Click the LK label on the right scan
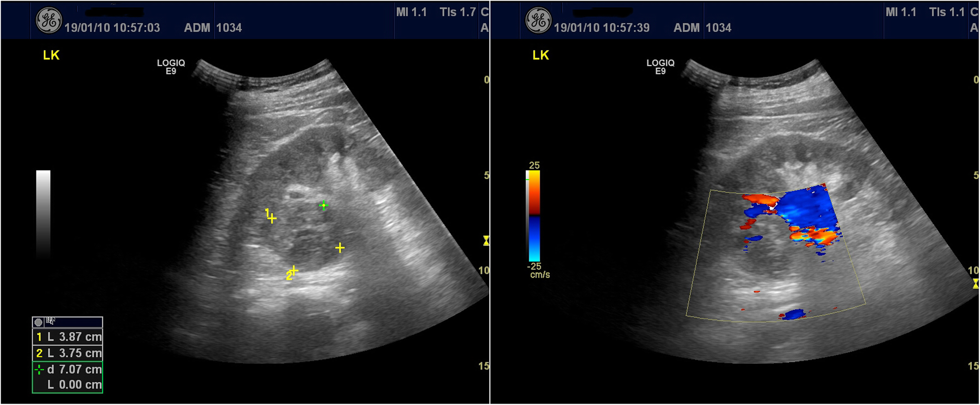The height and width of the screenshot is (405, 980). (x=541, y=55)
